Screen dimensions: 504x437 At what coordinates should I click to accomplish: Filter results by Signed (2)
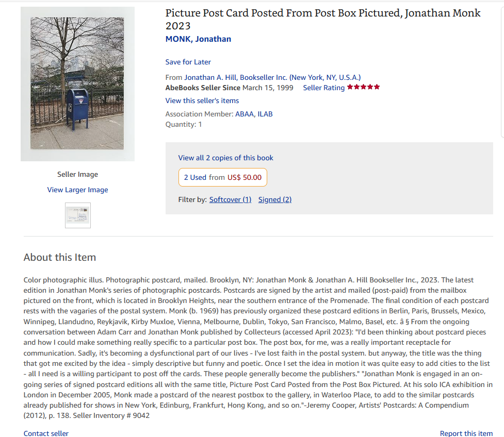(275, 199)
